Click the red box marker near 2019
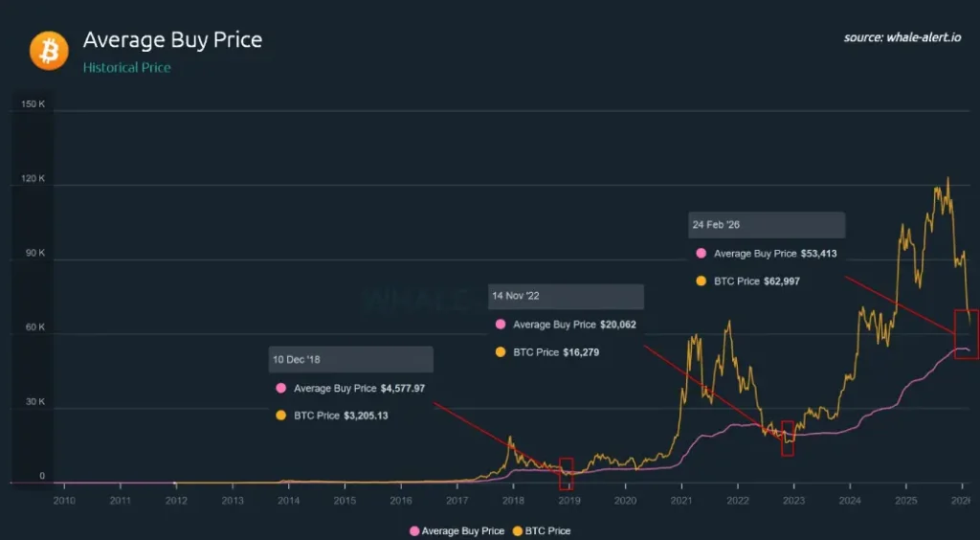Viewport: 980px width, 540px height. pyautogui.click(x=567, y=474)
